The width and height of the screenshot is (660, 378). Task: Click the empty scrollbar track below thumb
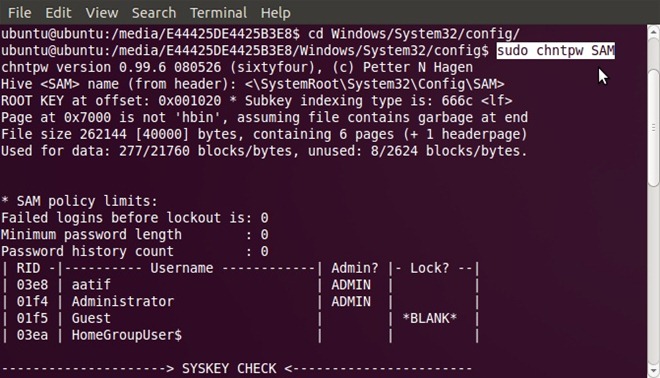[x=653, y=274]
